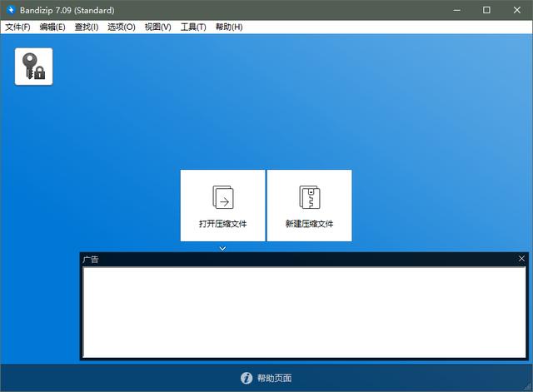Open the 视图(V) menu
Image resolution: width=533 pixels, height=392 pixels.
tap(157, 27)
